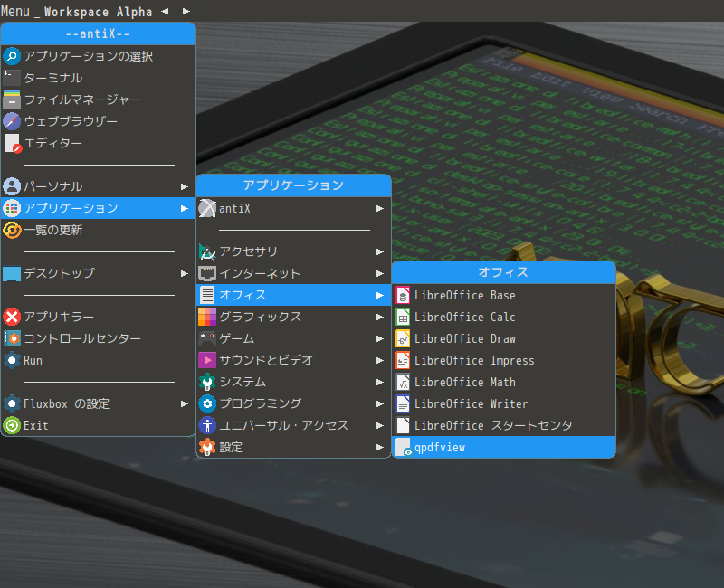Click the LibreOffice Base icon

(x=403, y=295)
